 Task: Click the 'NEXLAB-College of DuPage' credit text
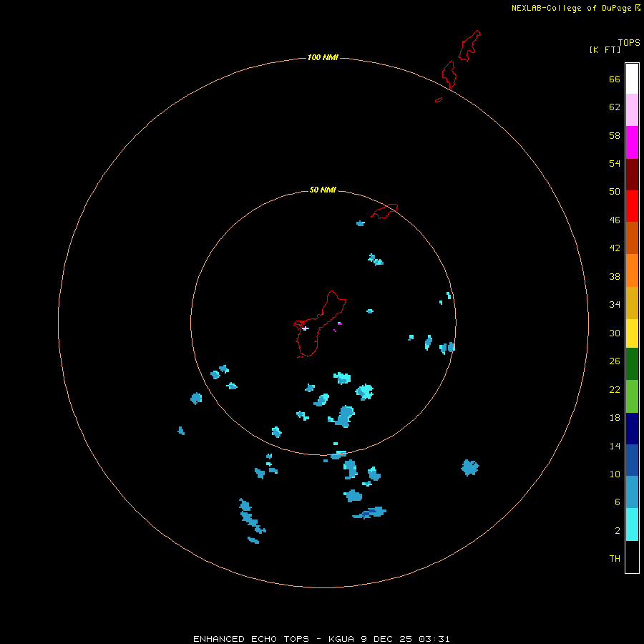(571, 8)
